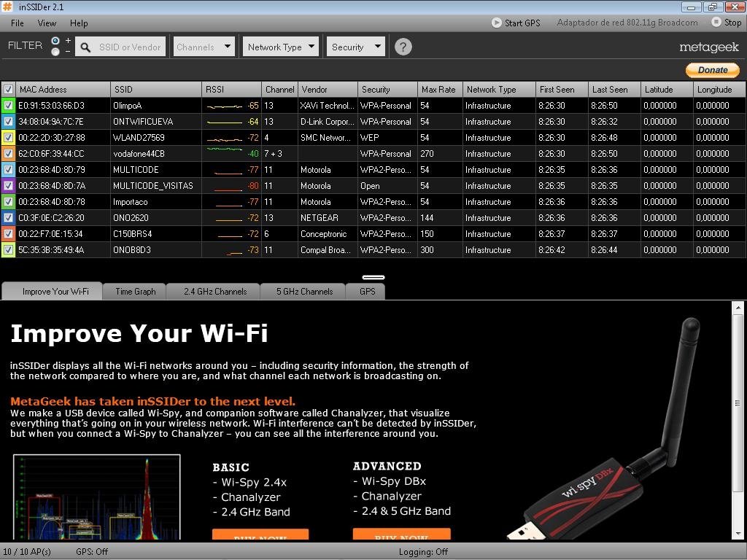Image resolution: width=747 pixels, height=560 pixels.
Task: Toggle the select-all checkbox in table header
Action: coord(8,90)
